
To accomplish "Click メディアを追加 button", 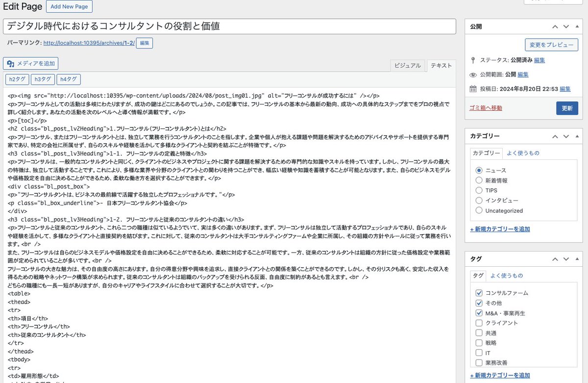I will tap(31, 63).
